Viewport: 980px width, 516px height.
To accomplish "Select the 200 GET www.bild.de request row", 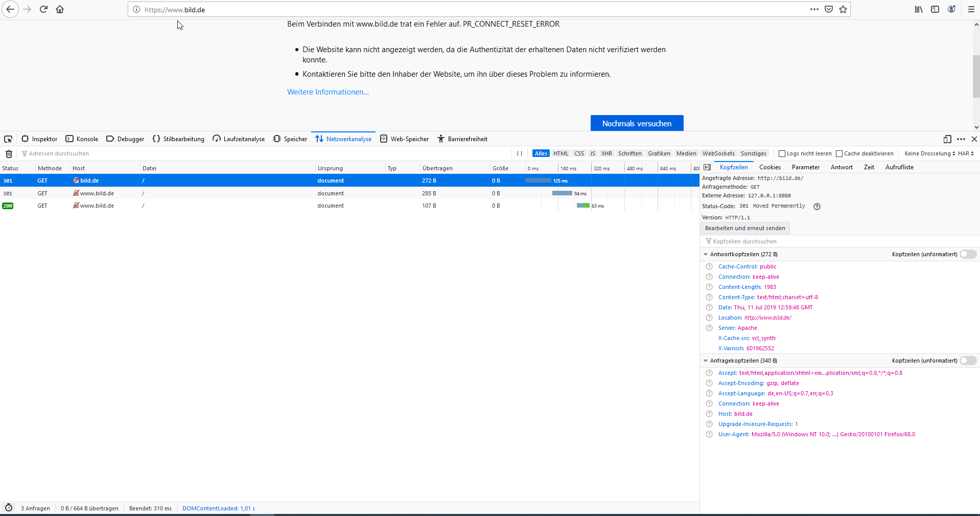I will pyautogui.click(x=349, y=206).
